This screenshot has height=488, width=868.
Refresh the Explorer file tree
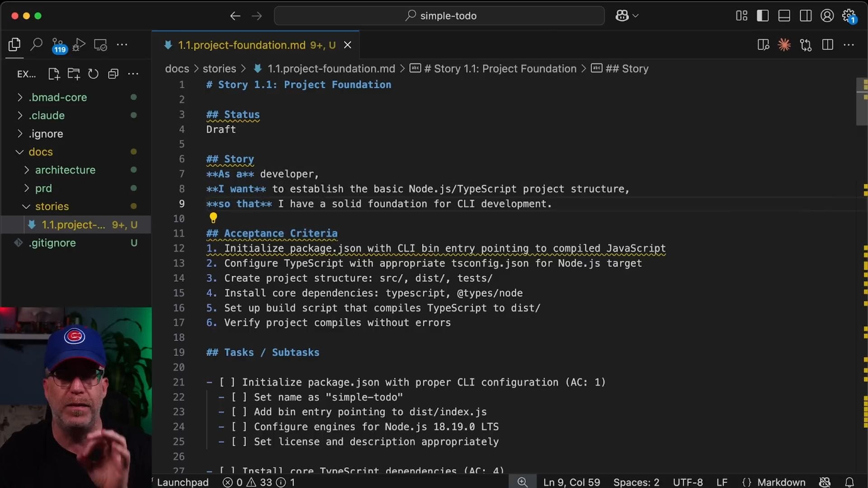93,74
